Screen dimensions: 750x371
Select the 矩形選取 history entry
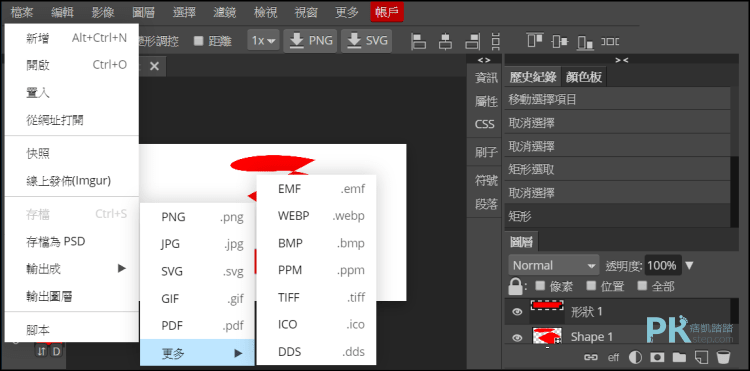tap(617, 169)
